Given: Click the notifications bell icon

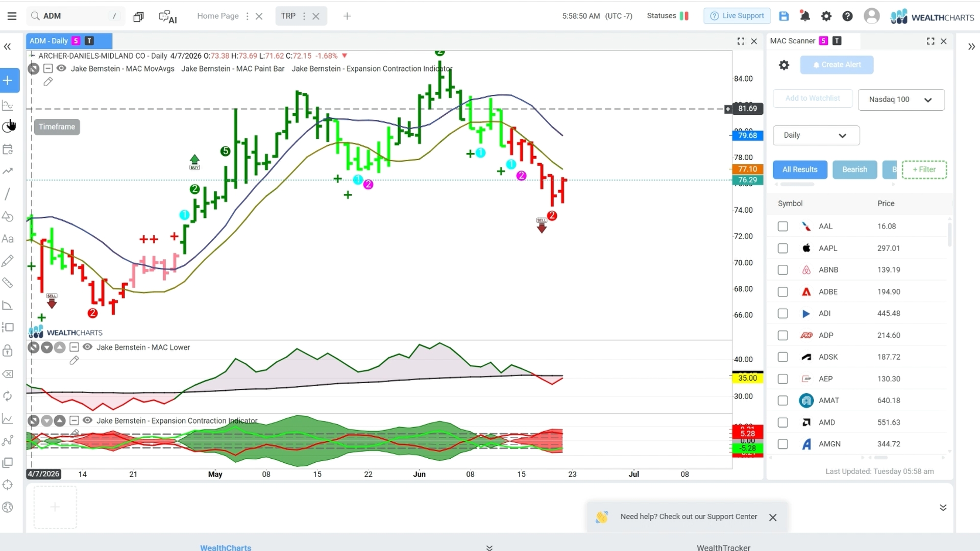Looking at the screenshot, I should pos(805,16).
